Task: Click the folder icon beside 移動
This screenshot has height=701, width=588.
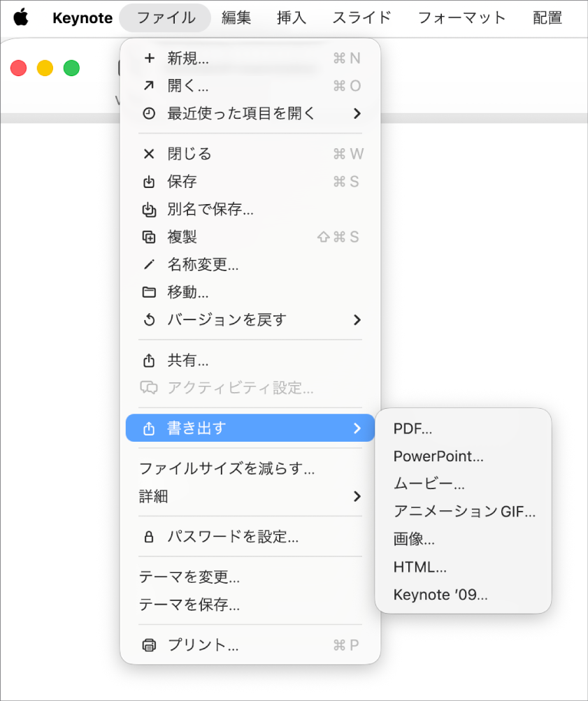Action: pos(149,292)
